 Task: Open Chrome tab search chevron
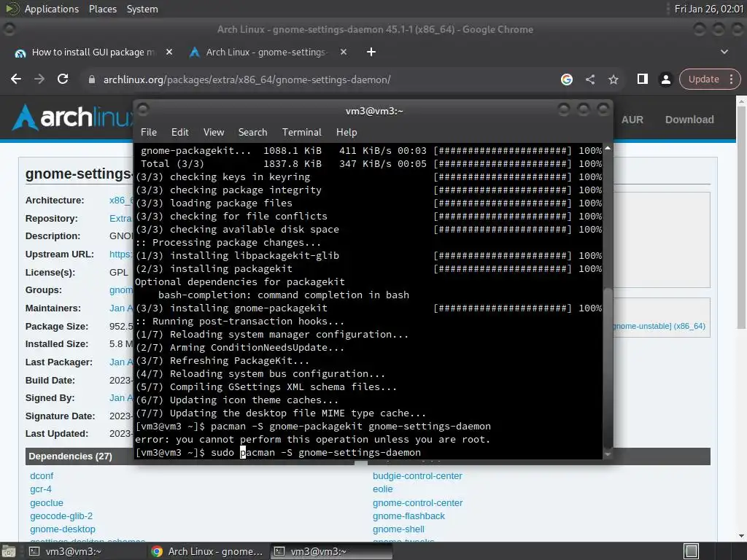[724, 52]
